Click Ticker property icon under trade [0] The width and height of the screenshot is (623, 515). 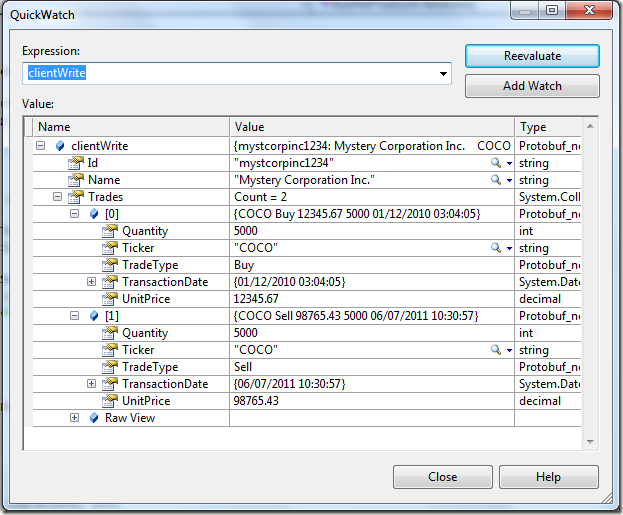pos(110,248)
